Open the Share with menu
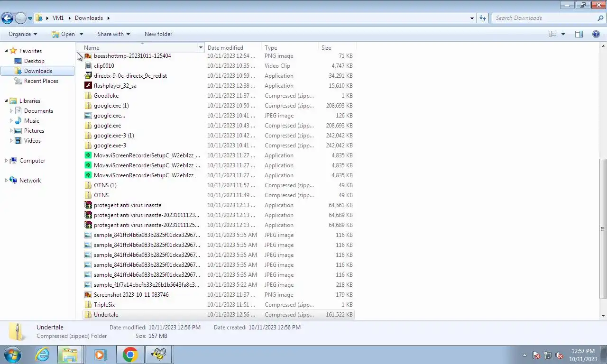607x364 pixels. (x=113, y=34)
